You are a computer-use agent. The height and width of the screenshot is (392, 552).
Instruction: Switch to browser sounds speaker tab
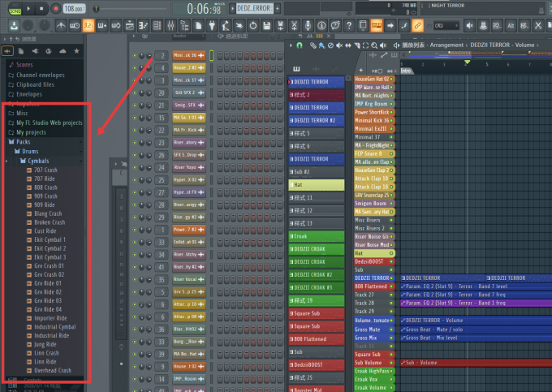pyautogui.click(x=35, y=51)
